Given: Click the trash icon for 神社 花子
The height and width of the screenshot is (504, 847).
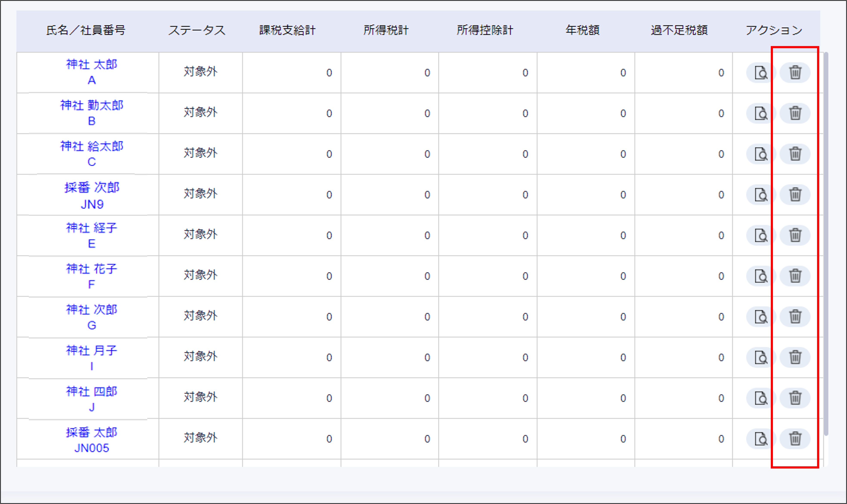Looking at the screenshot, I should tap(795, 276).
